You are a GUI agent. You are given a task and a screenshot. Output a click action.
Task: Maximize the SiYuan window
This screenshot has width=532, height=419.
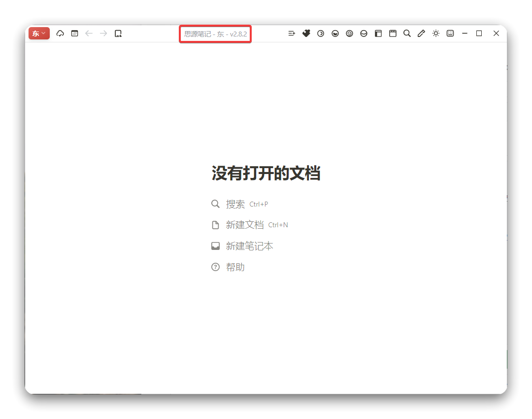(479, 34)
